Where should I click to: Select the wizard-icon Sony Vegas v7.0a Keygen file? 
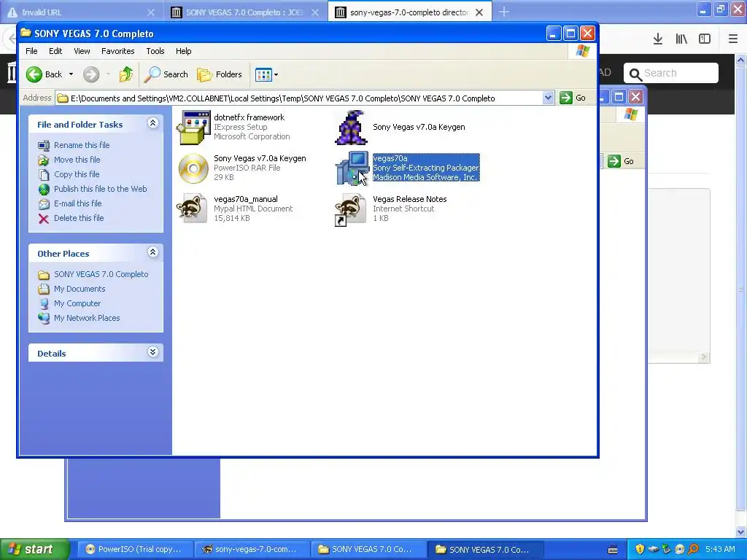[352, 127]
